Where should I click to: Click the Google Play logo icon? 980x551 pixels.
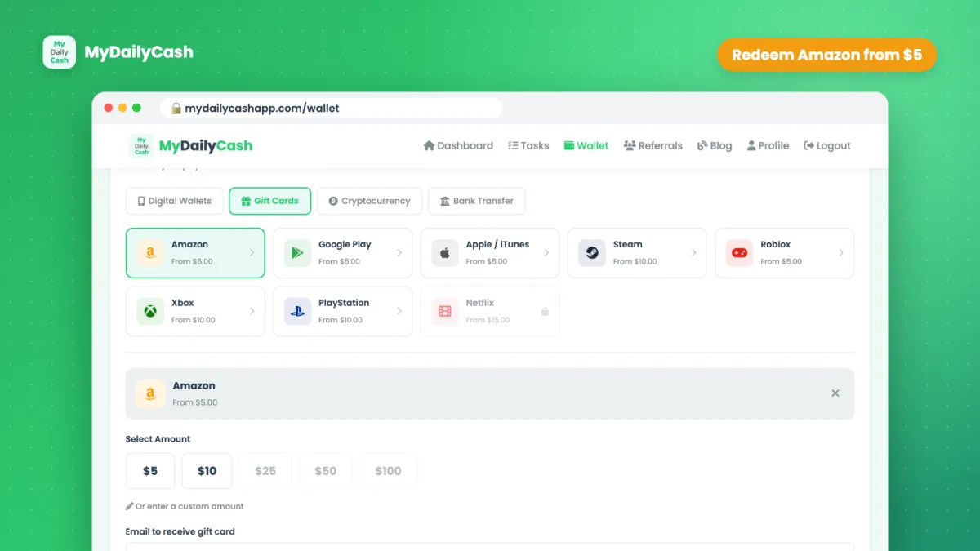point(297,253)
